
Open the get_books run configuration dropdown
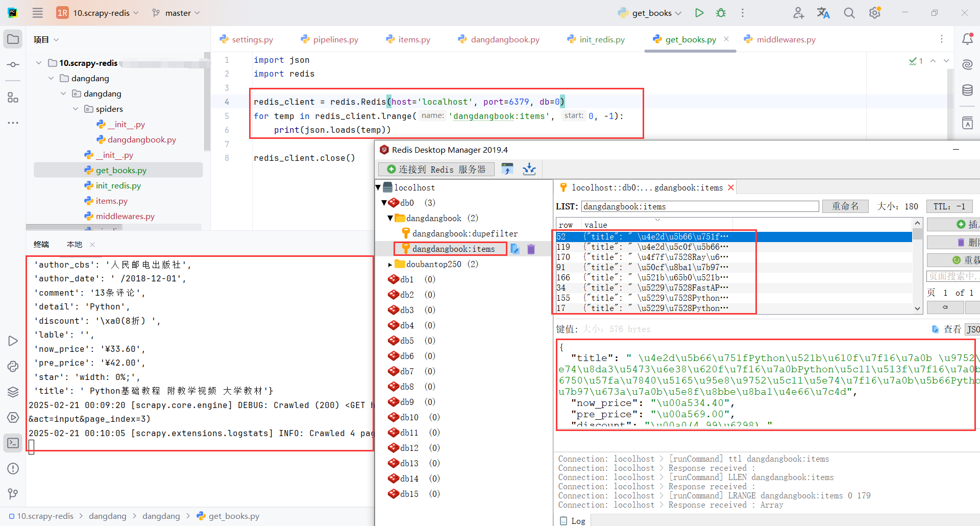click(650, 13)
